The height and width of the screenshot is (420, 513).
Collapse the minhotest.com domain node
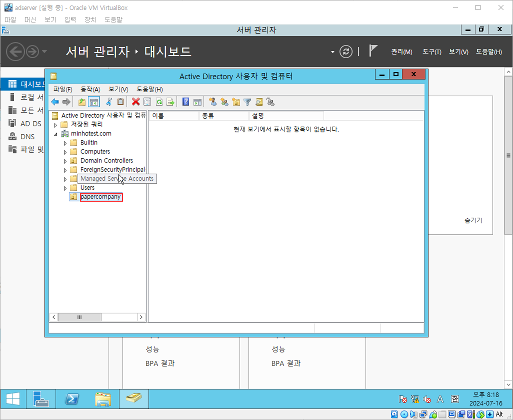coord(56,134)
